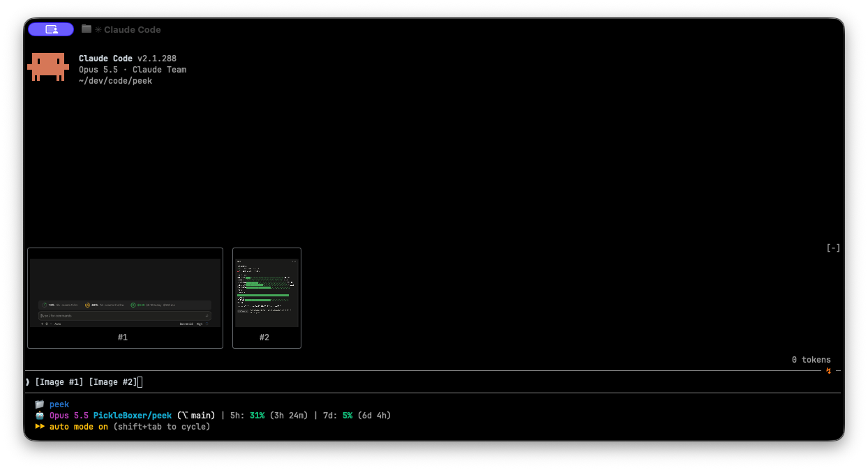Click the pink 'Opus 5.5' model label

point(69,416)
